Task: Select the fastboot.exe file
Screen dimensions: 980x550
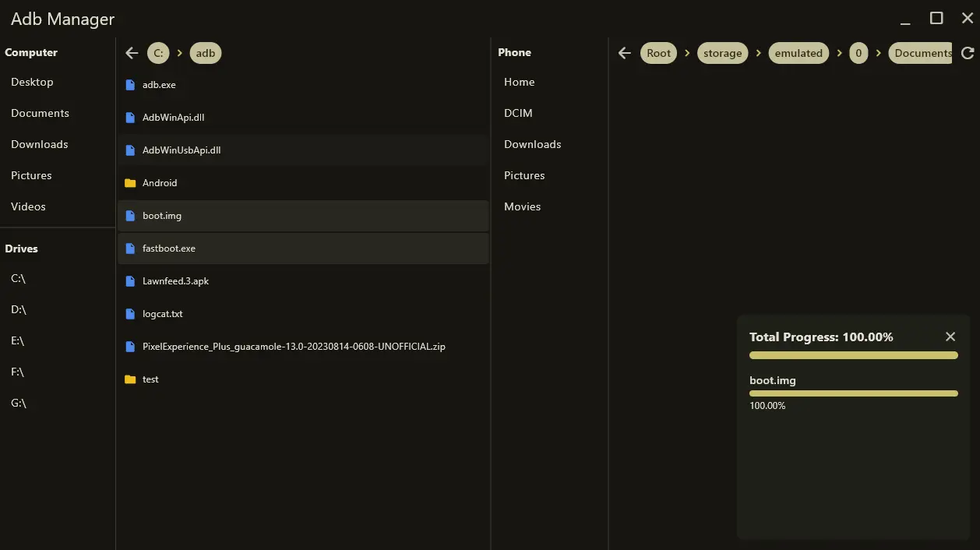Action: 169,249
